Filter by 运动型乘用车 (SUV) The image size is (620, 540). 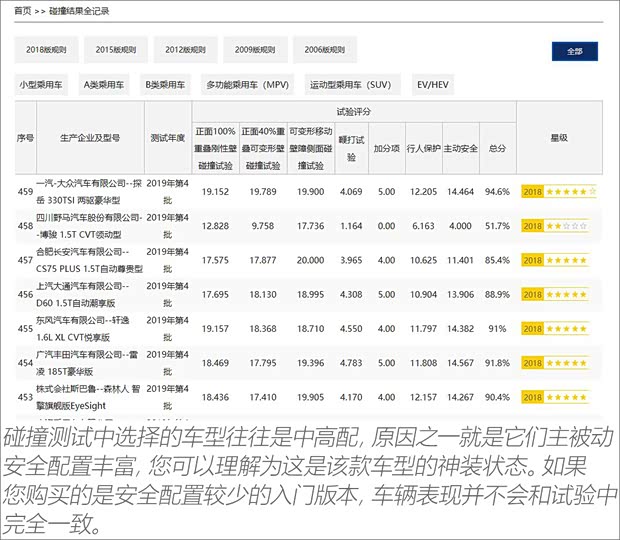pos(351,85)
